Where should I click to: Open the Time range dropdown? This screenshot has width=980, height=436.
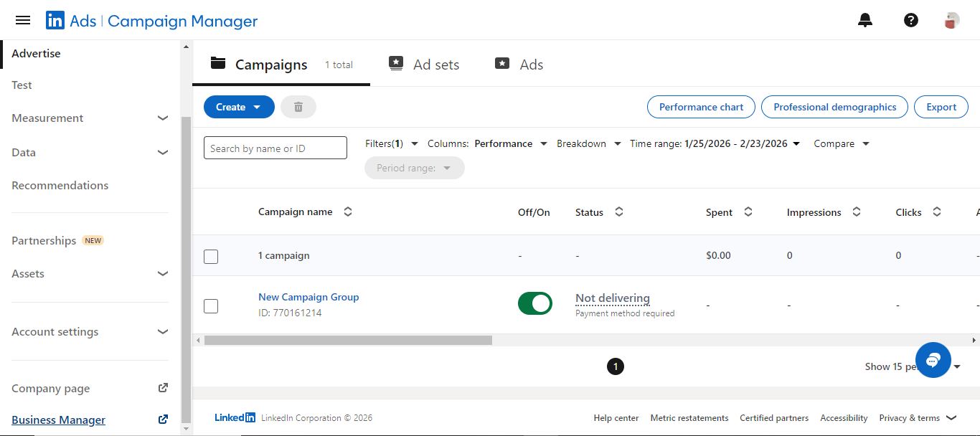tap(715, 144)
